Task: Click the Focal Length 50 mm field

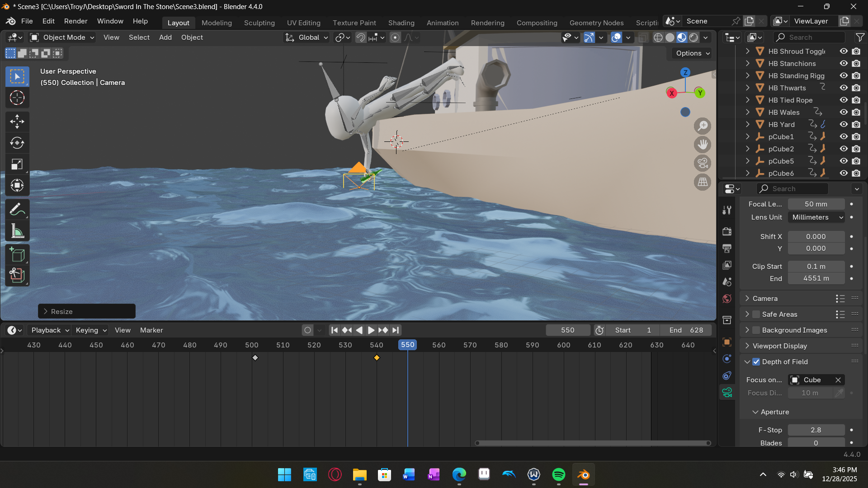Action: 816,204
